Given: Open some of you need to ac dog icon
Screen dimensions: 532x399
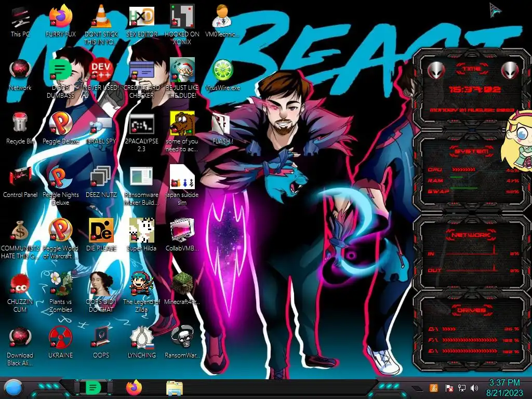Looking at the screenshot, I should point(182,132).
